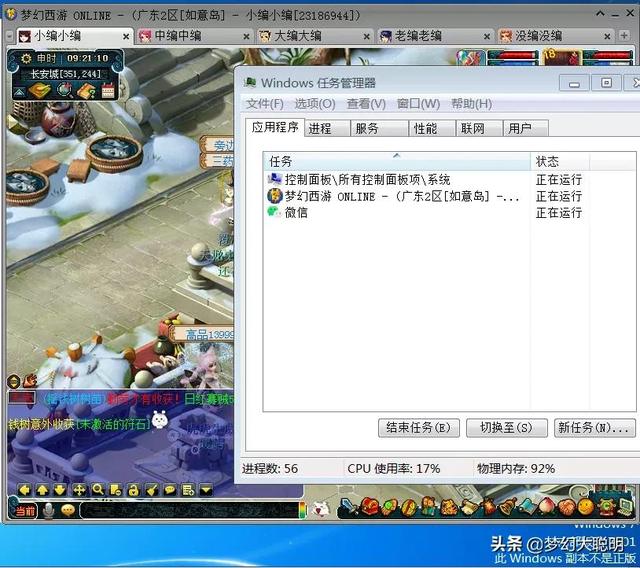Toggle the 当前 channel button
This screenshot has height=568, width=640.
point(25,510)
